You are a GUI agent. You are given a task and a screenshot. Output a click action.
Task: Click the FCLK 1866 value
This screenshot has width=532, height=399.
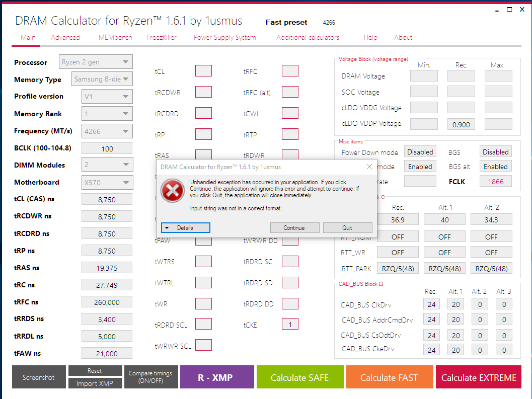495,181
